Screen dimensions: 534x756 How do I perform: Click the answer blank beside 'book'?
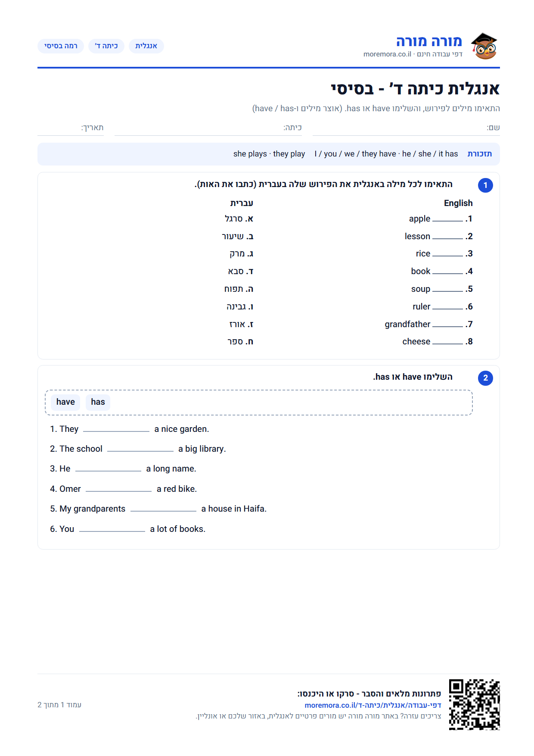point(447,272)
